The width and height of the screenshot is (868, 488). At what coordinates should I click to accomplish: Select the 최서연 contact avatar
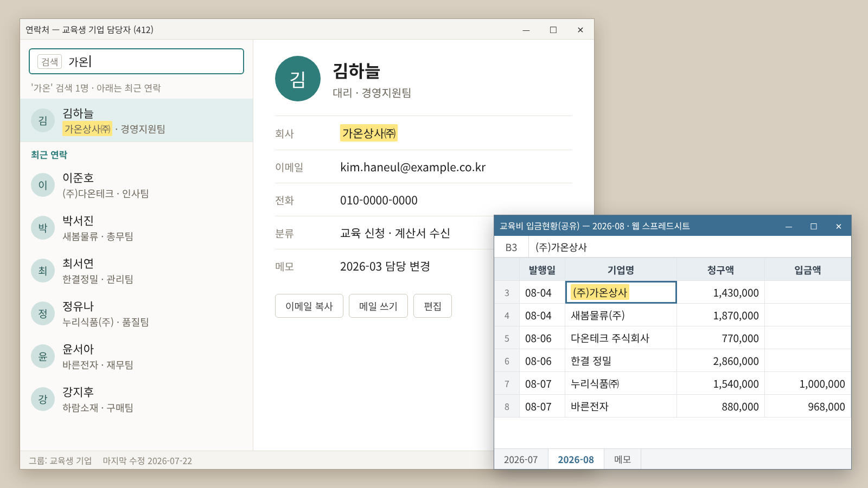43,271
